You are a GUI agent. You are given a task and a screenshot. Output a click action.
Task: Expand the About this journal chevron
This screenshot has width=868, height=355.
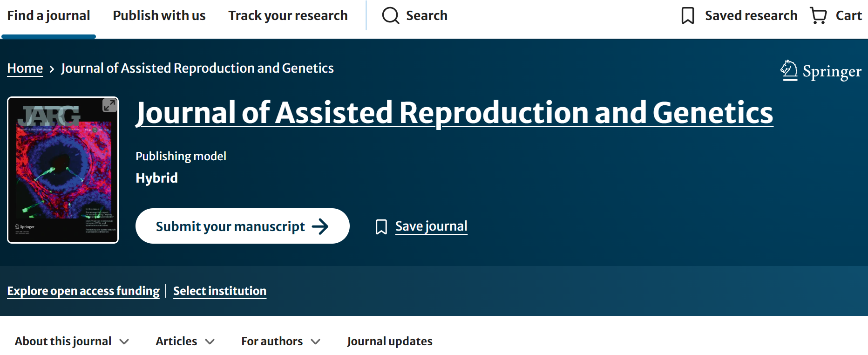[124, 341]
